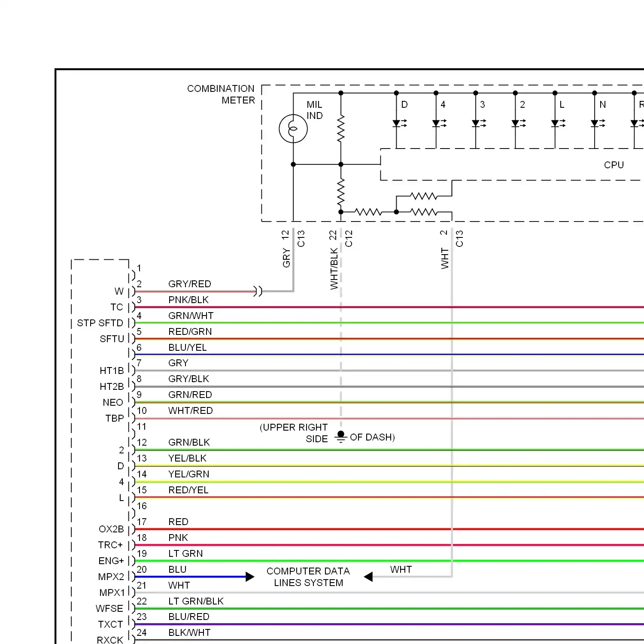Click the MPX1 terminal label
644x644 pixels.
[x=112, y=592]
